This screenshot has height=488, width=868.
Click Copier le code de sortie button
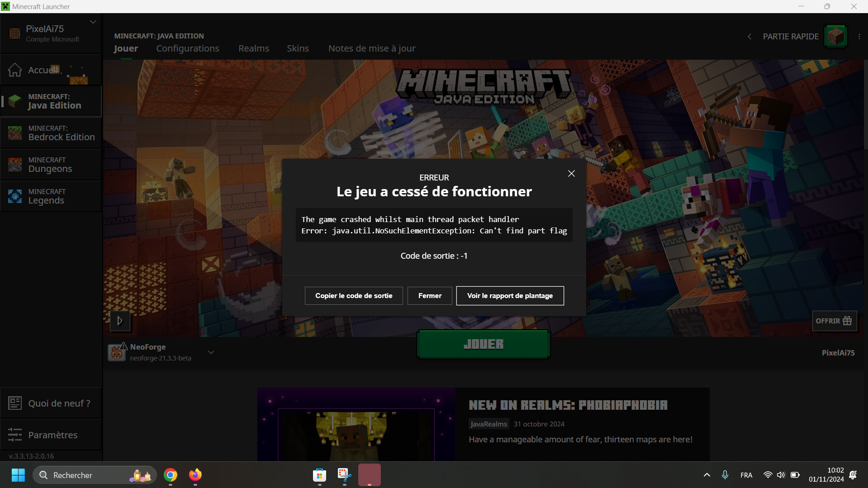click(354, 296)
